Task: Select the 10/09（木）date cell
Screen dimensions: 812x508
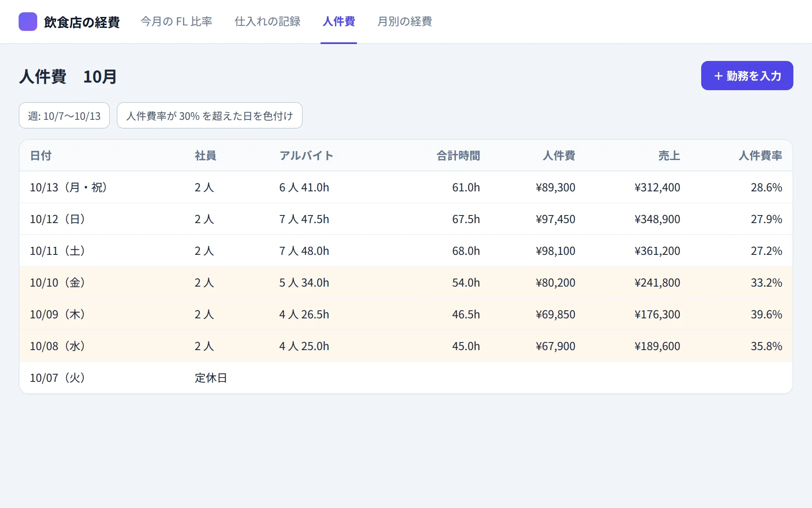Action: click(x=58, y=315)
